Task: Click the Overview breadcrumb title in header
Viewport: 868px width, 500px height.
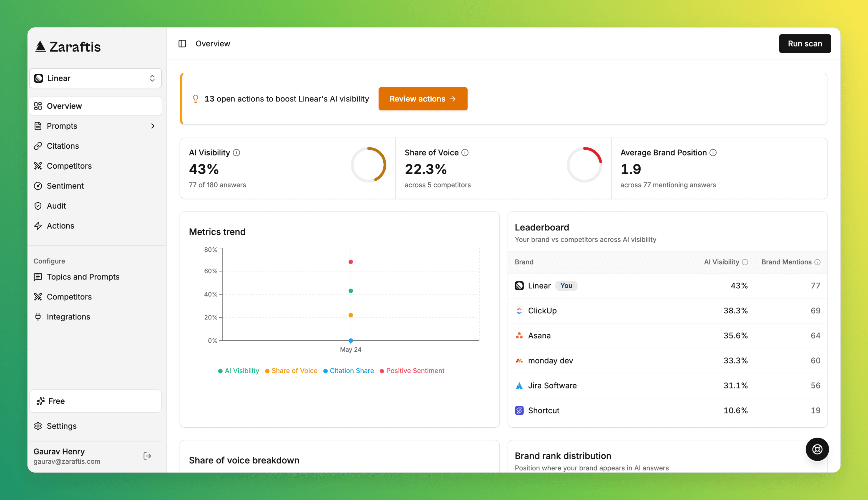Action: (213, 44)
